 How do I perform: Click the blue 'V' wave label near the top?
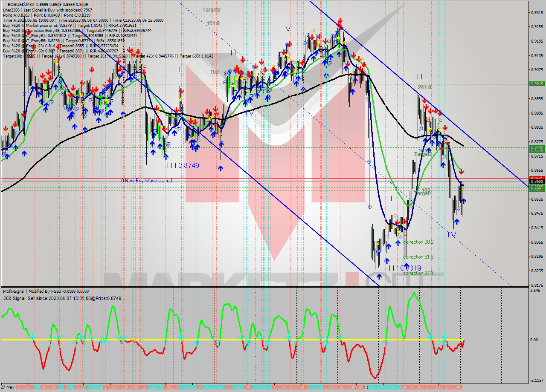288,29
